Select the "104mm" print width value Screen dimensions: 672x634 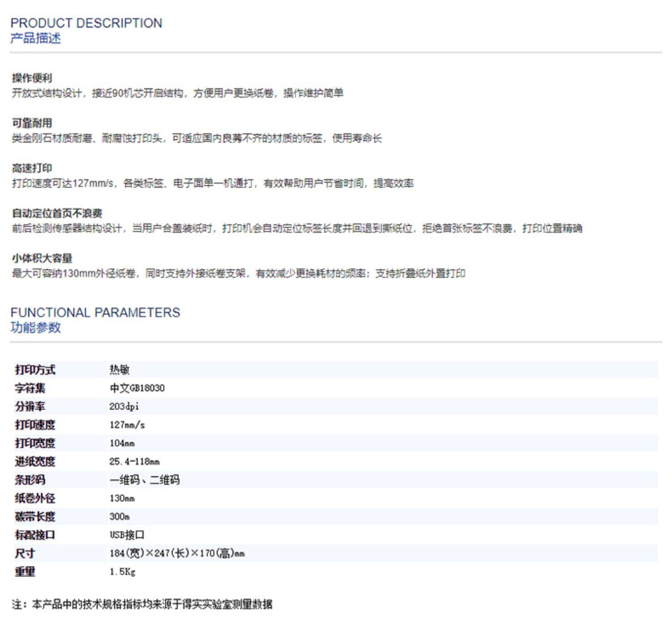click(122, 443)
